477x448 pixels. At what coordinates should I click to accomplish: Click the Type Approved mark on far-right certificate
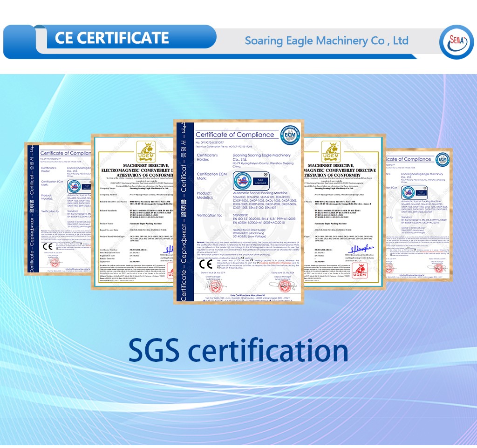(414, 192)
